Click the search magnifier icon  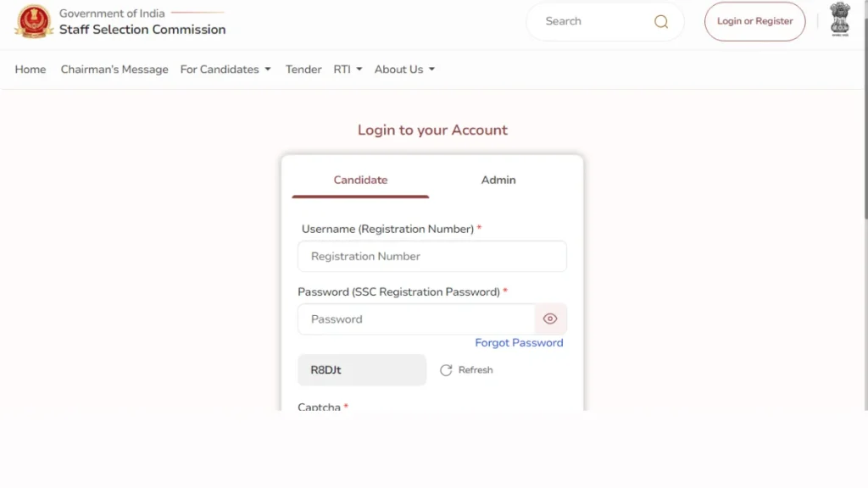(x=661, y=22)
